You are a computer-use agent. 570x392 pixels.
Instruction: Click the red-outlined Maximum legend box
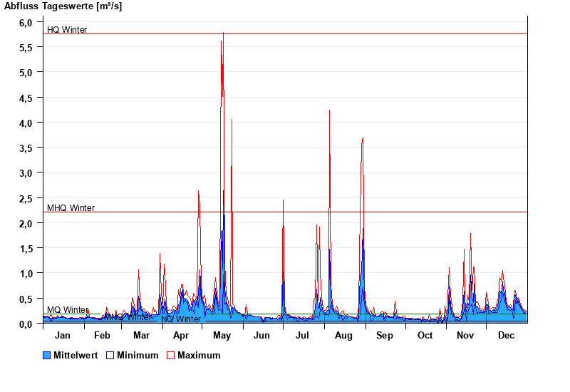point(170,355)
